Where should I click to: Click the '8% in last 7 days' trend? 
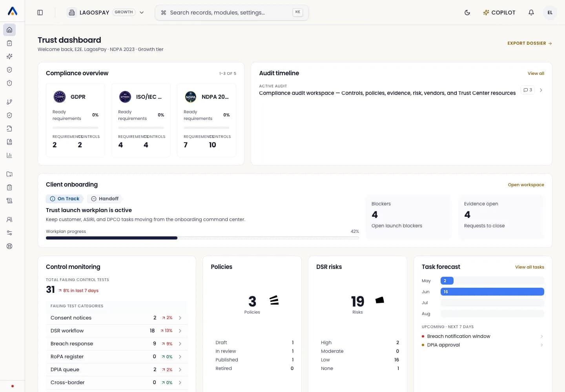pos(78,290)
